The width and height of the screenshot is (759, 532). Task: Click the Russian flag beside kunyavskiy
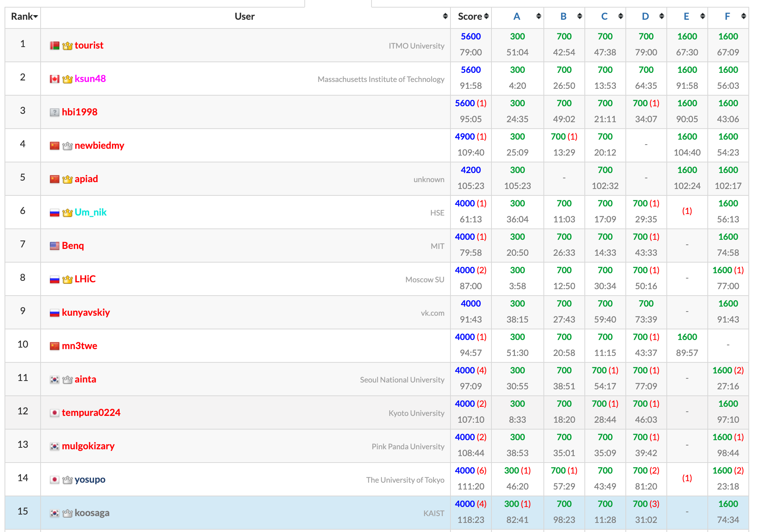tap(55, 313)
